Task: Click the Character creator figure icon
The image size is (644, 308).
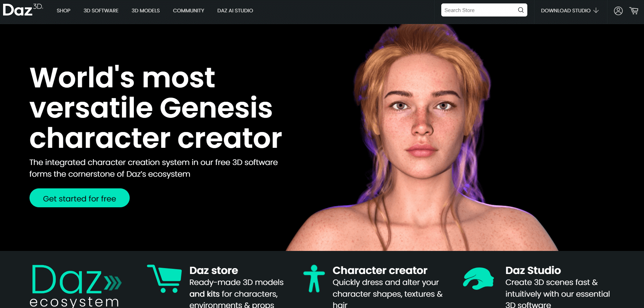Action: pos(314,278)
